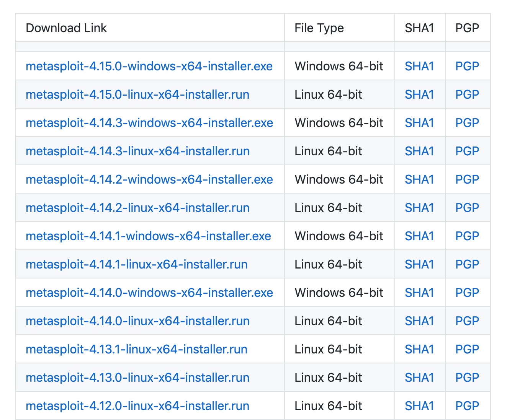Click PGP link for 4.14.1 Linux installer

[x=467, y=264]
